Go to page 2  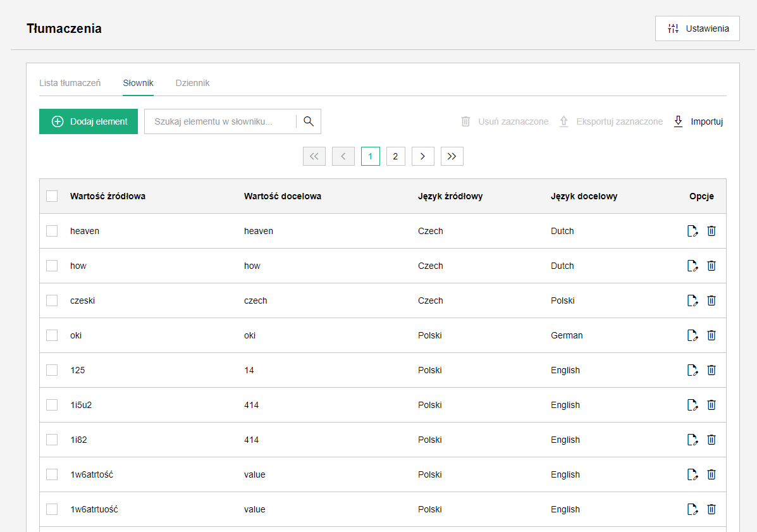tap(395, 156)
